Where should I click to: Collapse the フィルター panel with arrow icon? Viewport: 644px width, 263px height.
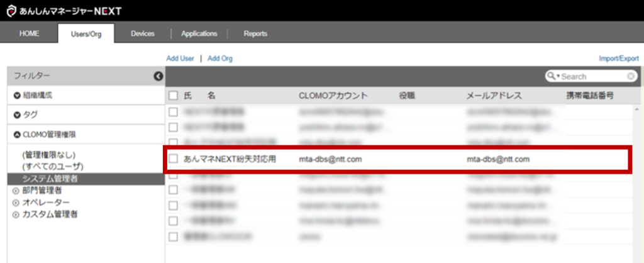(158, 76)
